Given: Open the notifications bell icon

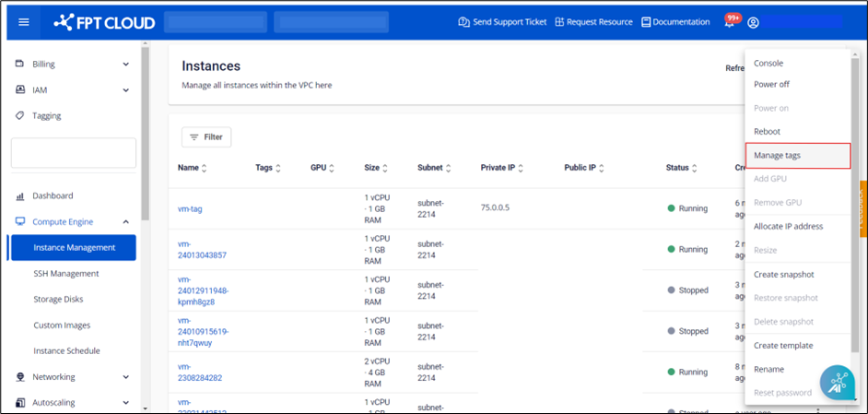Looking at the screenshot, I should coord(729,23).
